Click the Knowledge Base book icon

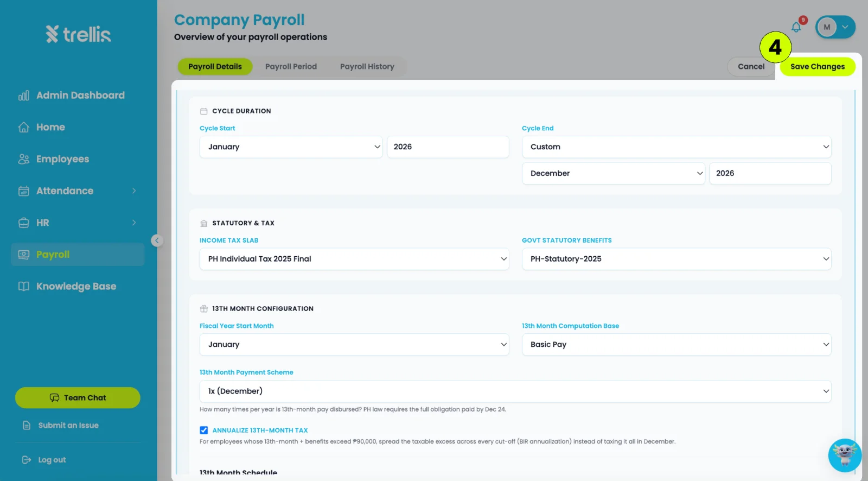pyautogui.click(x=24, y=286)
